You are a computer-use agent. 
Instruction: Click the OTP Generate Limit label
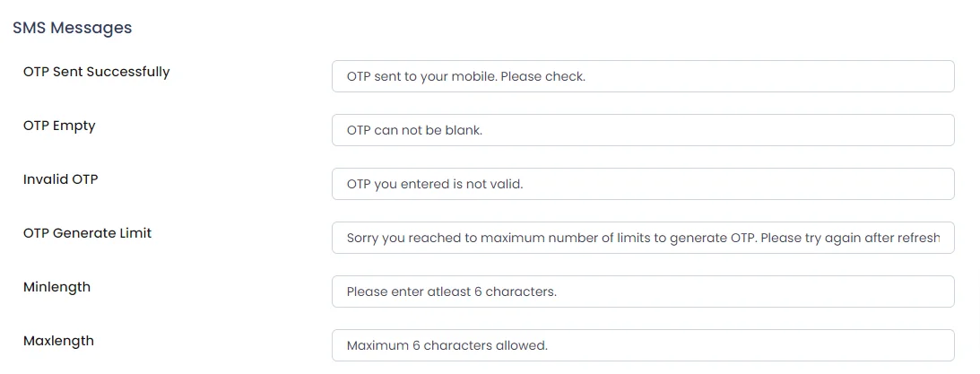[x=88, y=233]
